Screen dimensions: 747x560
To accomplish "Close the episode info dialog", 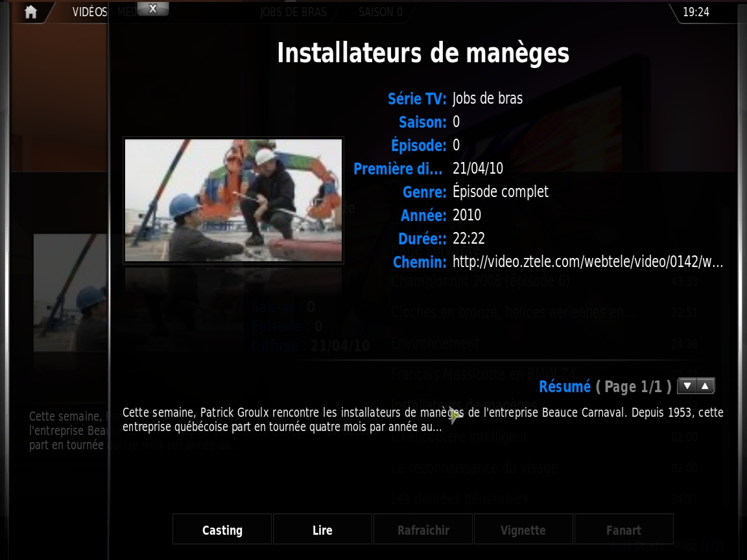I will click(x=152, y=8).
